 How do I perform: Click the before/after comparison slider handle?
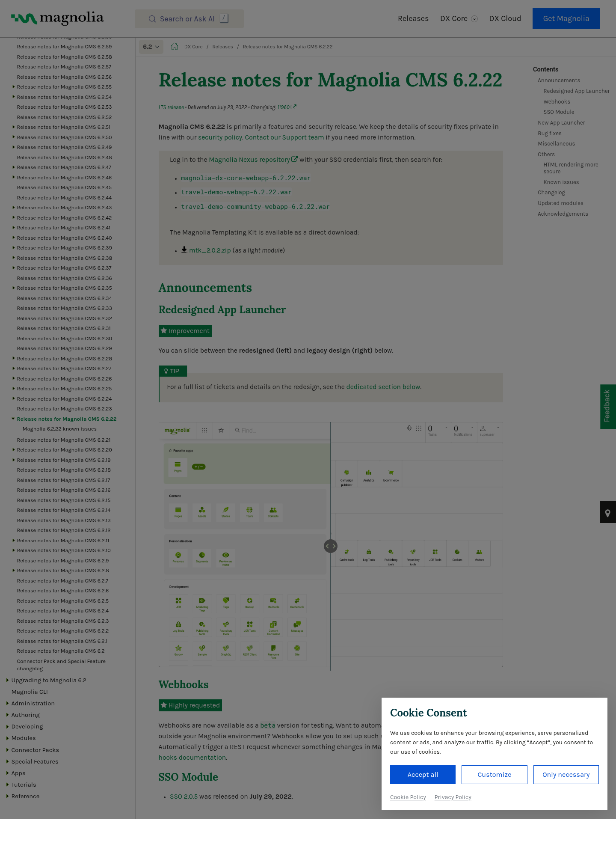tap(331, 546)
